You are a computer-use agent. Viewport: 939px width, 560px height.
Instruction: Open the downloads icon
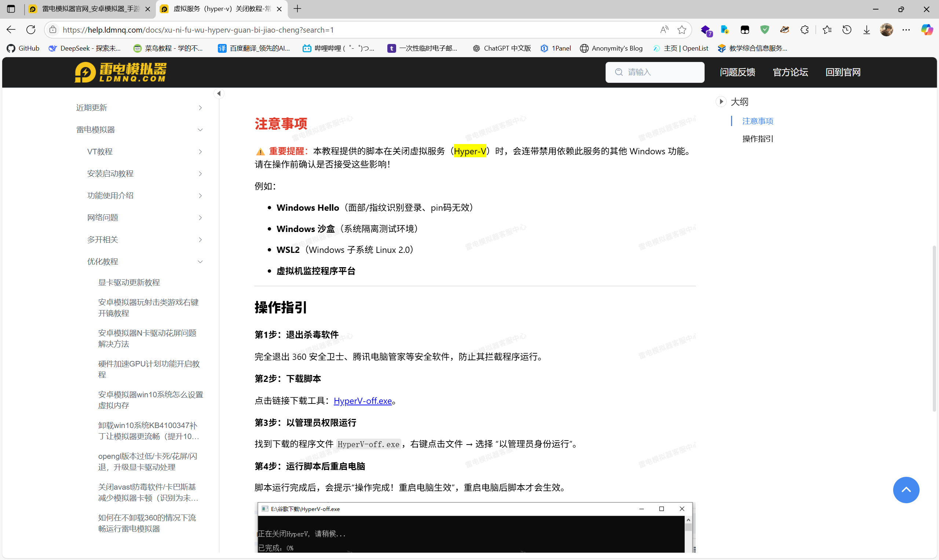point(866,30)
